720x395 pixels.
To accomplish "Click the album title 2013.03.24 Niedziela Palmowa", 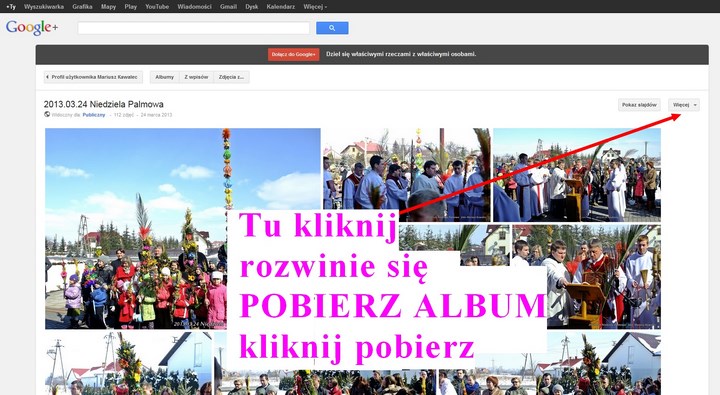I will 104,104.
